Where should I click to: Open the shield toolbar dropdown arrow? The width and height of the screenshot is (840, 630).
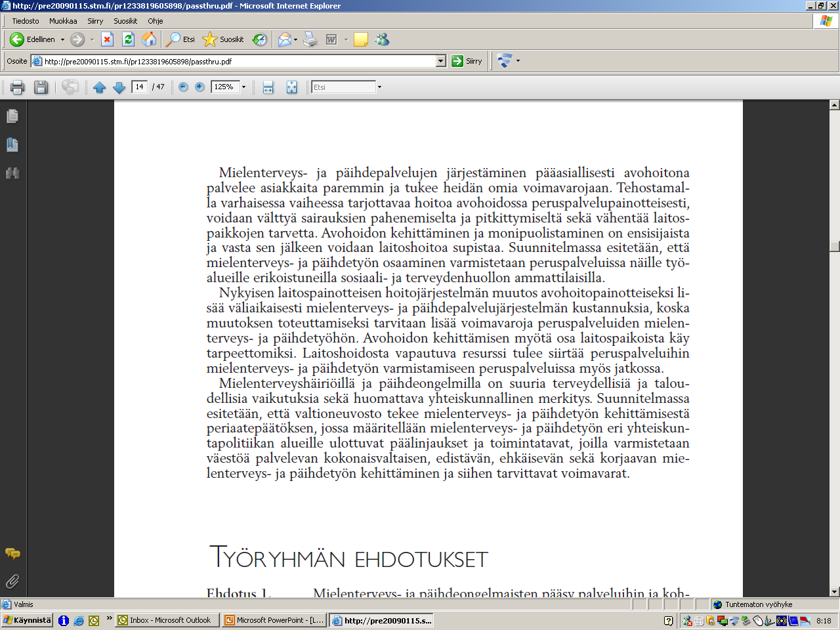518,61
